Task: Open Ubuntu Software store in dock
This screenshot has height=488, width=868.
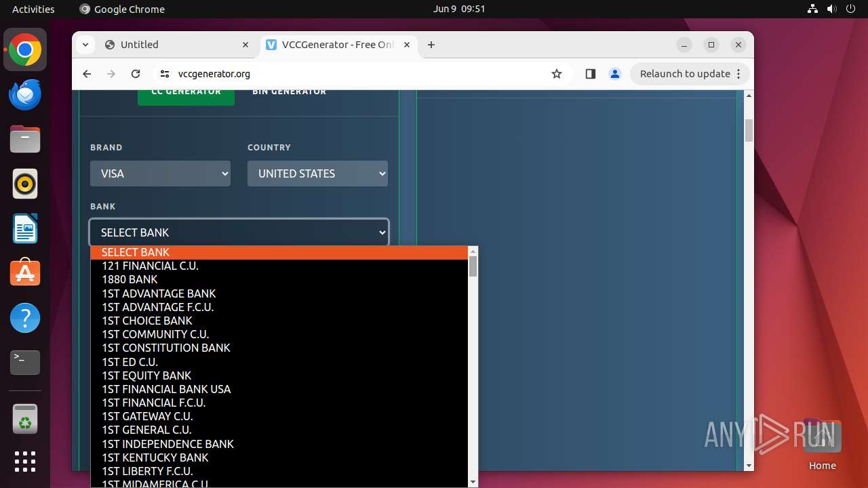Action: (25, 273)
